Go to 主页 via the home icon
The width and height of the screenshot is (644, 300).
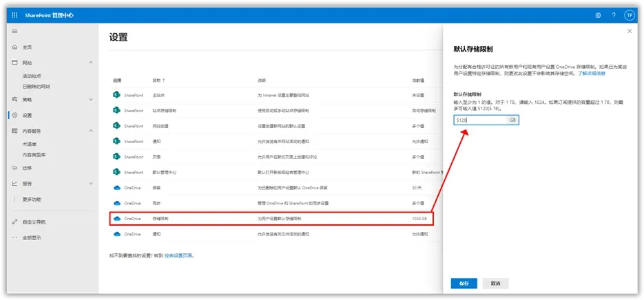[14, 47]
